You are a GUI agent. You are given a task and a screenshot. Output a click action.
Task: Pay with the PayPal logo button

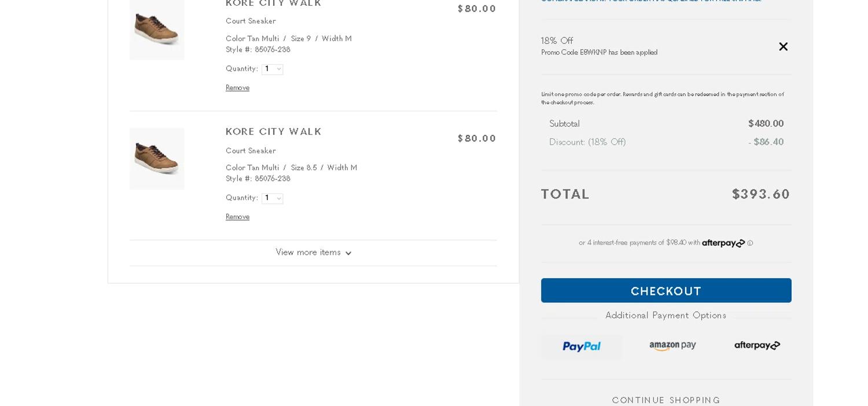pyautogui.click(x=582, y=346)
